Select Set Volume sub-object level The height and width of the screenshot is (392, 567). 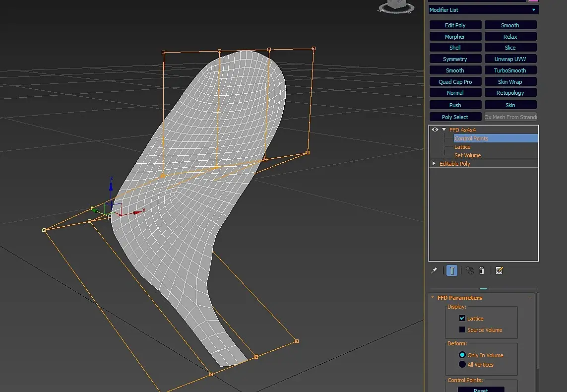coord(467,155)
